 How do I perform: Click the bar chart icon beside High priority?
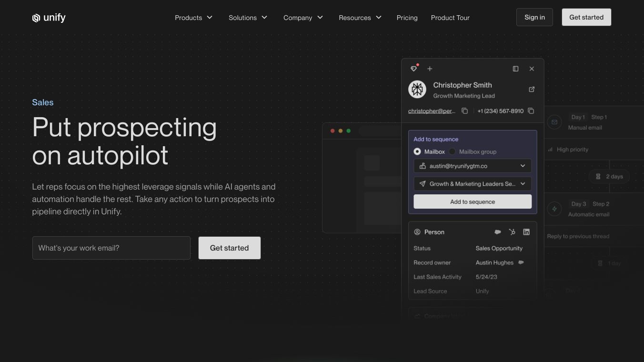550,150
